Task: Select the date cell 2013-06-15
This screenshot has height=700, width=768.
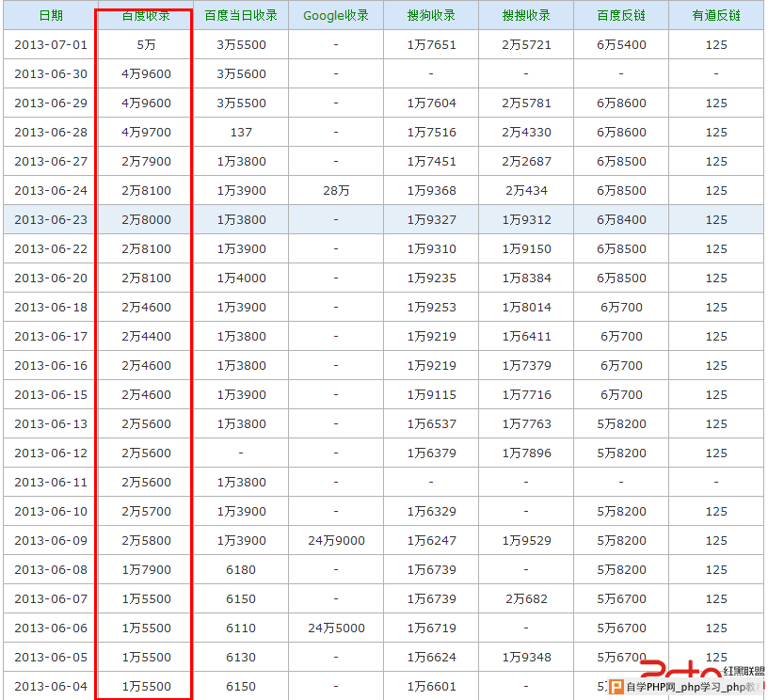Action: (x=51, y=394)
